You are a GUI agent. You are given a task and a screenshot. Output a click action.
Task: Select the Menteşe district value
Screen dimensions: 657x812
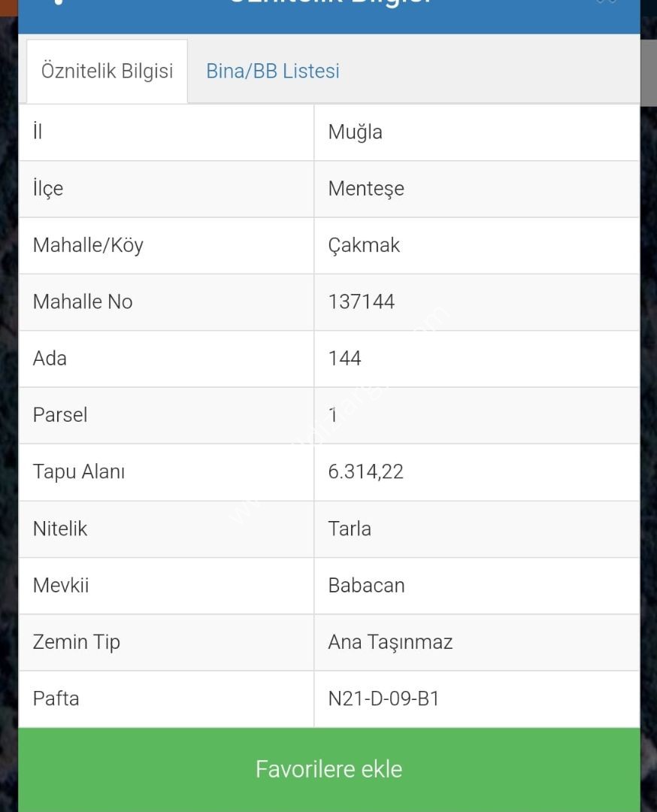(x=366, y=189)
